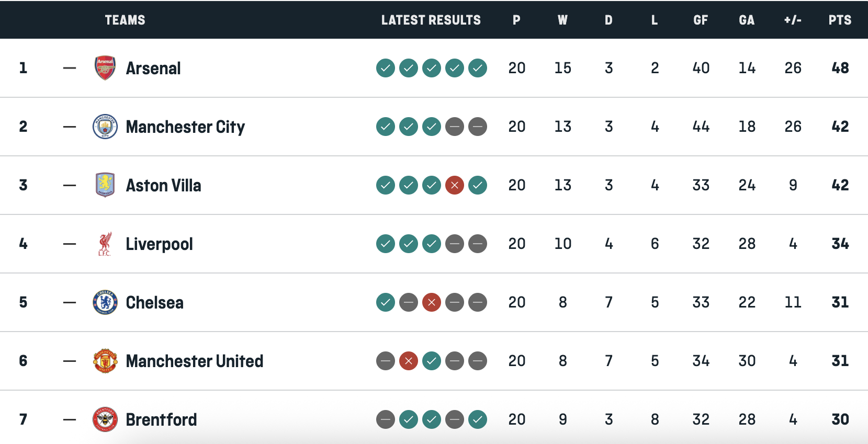Image resolution: width=868 pixels, height=444 pixels.
Task: Select Arsenal's most recent win checkmark
Action: coord(478,67)
